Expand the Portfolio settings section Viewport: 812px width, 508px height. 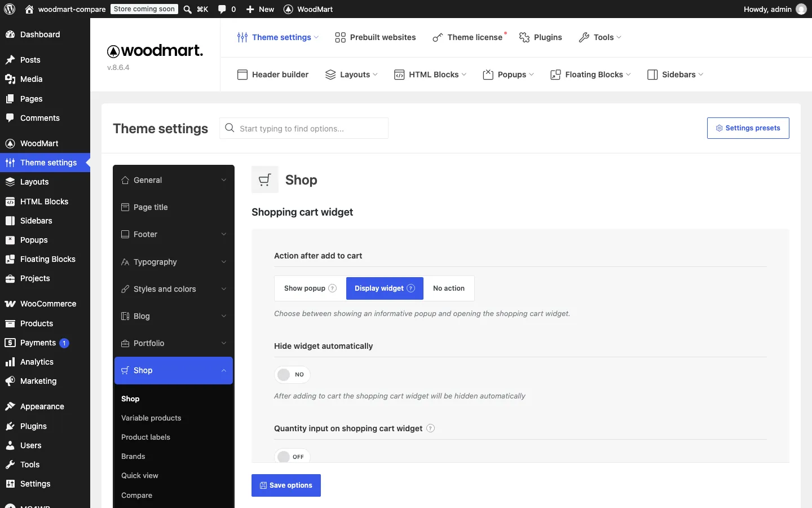174,343
